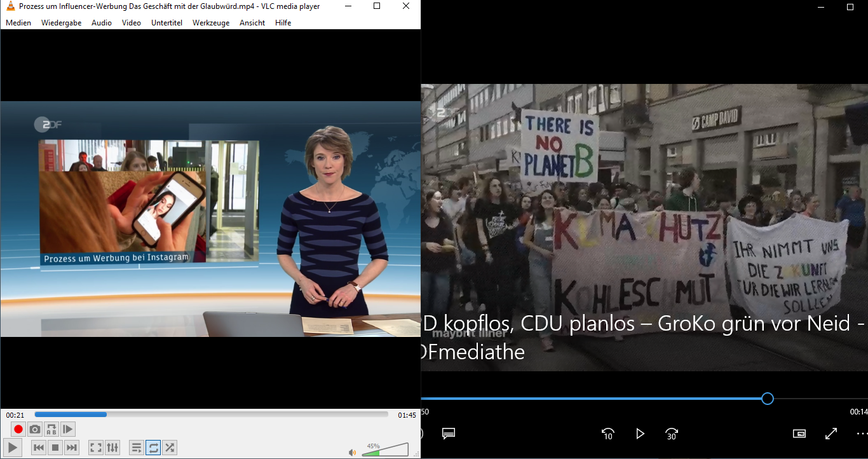Image resolution: width=868 pixels, height=459 pixels.
Task: Toggle random shuffle playback
Action: (170, 448)
